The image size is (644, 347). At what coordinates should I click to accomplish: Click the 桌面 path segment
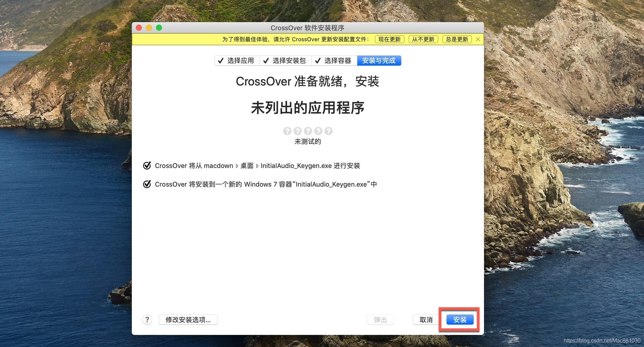(247, 166)
